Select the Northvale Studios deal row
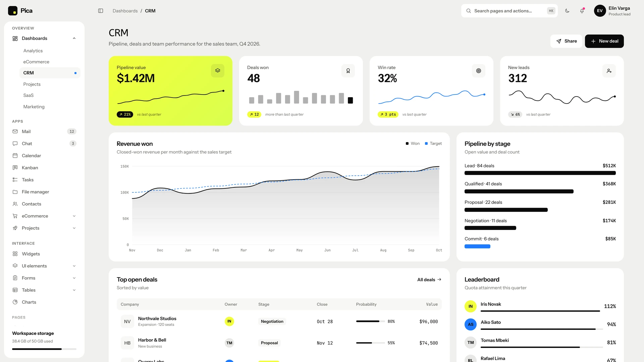The width and height of the screenshot is (644, 362). [x=279, y=321]
